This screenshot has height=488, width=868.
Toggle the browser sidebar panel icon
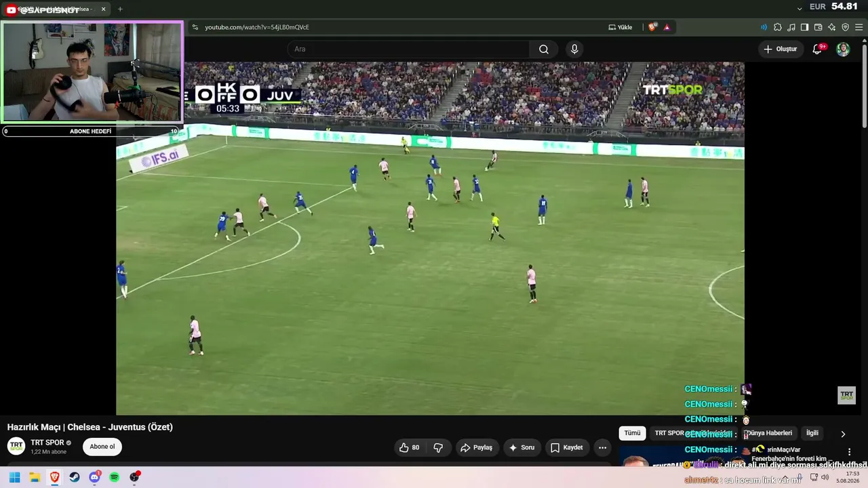pyautogui.click(x=804, y=27)
